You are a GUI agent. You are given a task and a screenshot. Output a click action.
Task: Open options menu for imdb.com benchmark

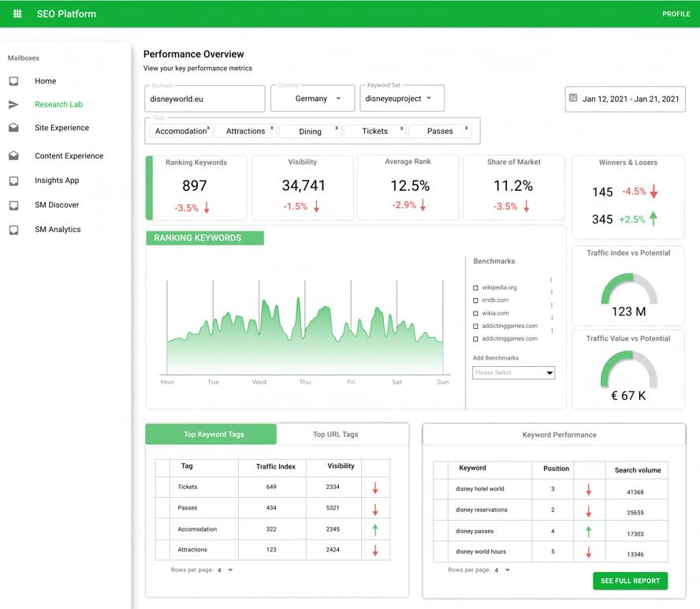tap(552, 292)
